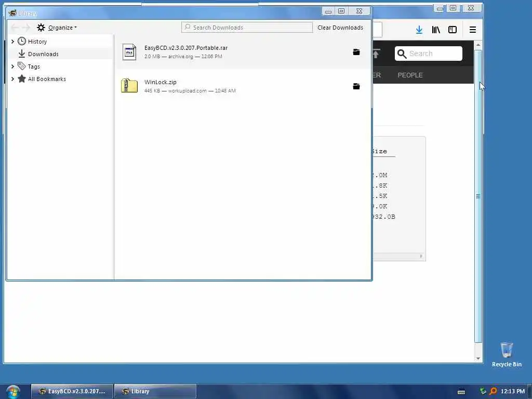Open the Recycle Bin desktop icon

coord(507,354)
